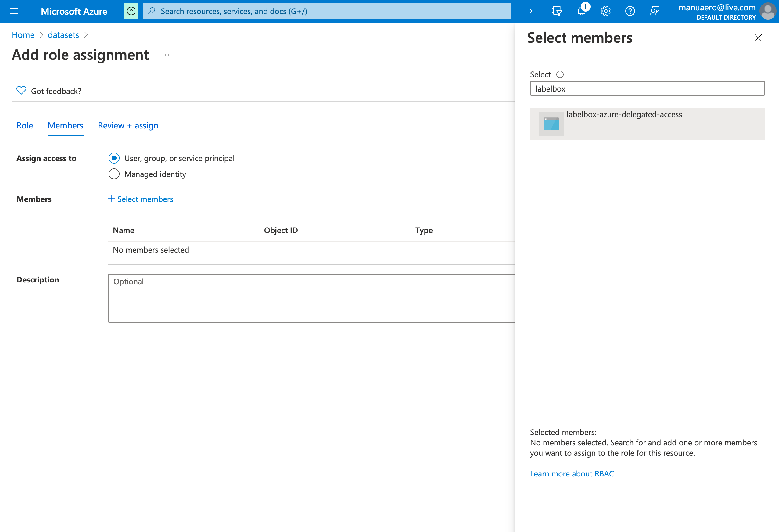Open the hamburger portal menu
The image size is (779, 532).
(x=14, y=11)
